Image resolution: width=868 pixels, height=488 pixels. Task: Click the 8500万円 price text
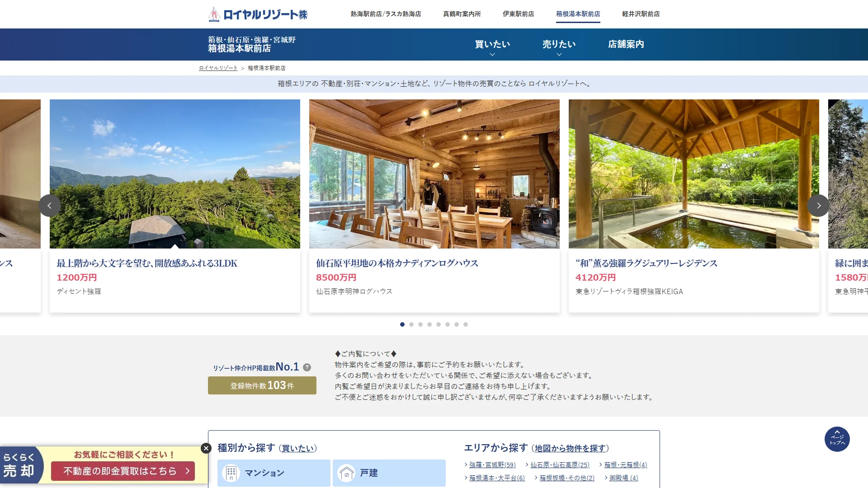coord(336,277)
